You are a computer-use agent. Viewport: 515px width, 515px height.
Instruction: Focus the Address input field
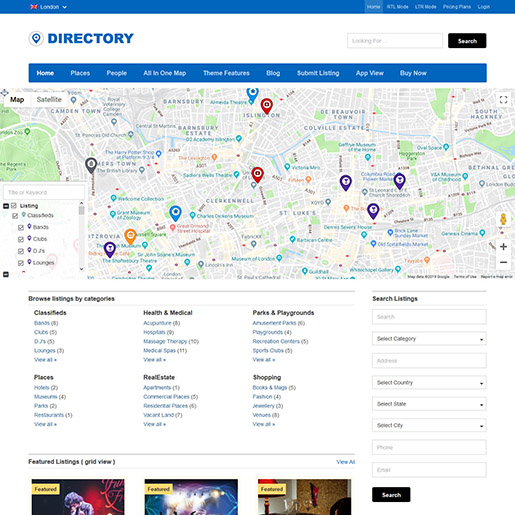[x=429, y=361]
